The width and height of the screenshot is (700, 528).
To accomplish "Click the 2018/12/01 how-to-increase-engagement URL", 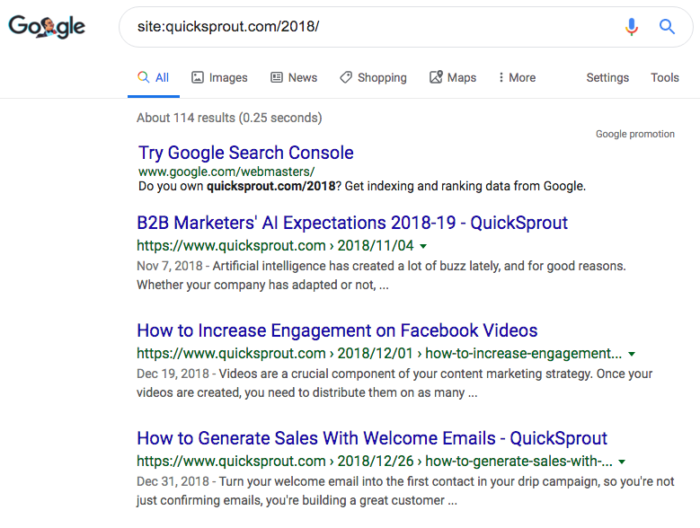I will pos(379,353).
